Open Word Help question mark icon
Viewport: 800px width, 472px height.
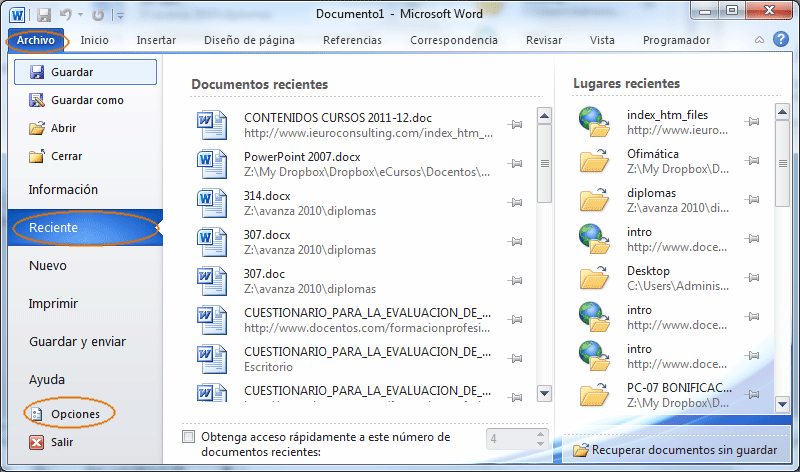click(781, 39)
